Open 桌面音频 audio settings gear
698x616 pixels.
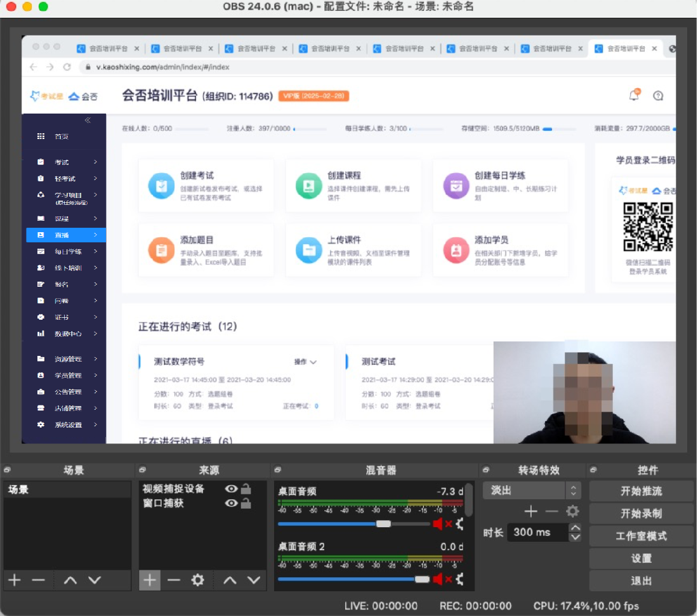[459, 524]
